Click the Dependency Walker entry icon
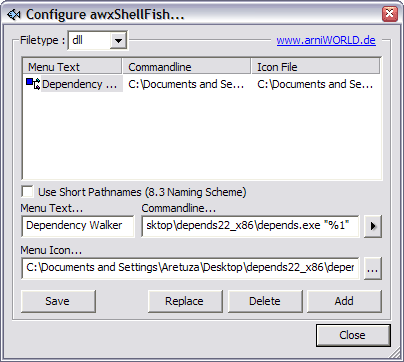 tap(33, 84)
